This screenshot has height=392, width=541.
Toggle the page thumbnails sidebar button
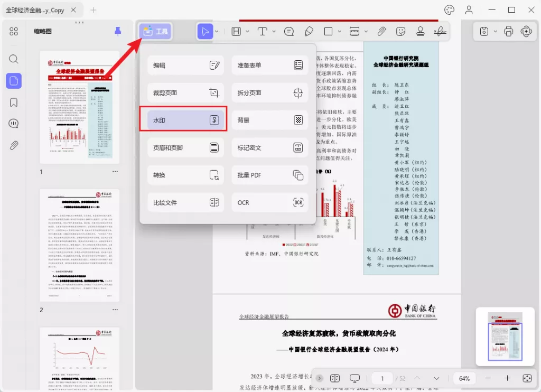[14, 81]
